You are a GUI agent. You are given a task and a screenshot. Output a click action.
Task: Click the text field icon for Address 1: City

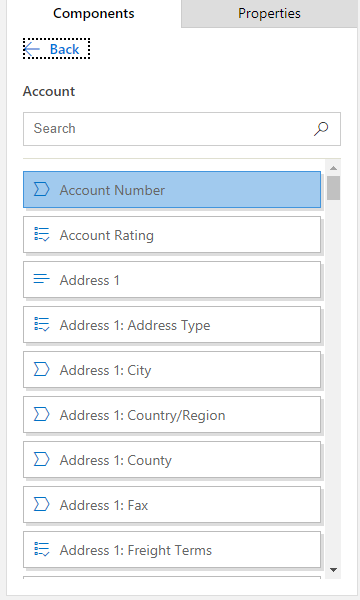coord(41,369)
